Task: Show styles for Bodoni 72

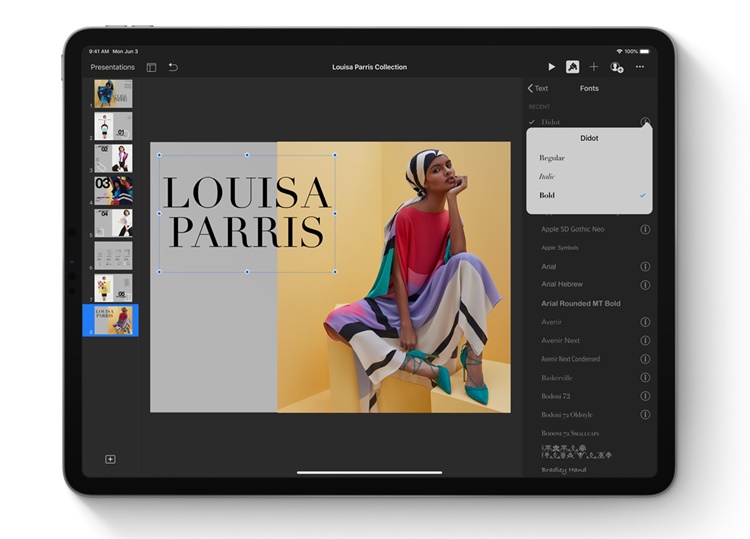Action: pos(645,396)
